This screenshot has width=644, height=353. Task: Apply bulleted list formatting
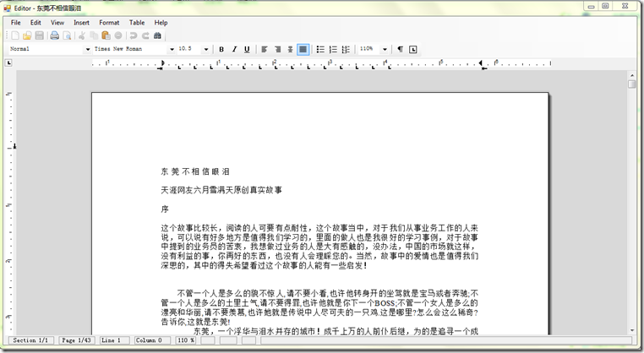pos(321,49)
